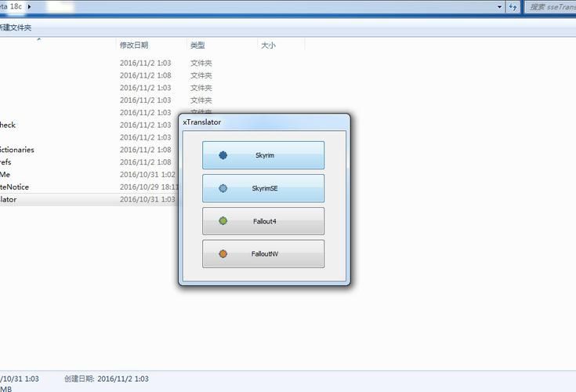
Task: Click the date 2016/10/31 1:02
Action: coord(147,175)
